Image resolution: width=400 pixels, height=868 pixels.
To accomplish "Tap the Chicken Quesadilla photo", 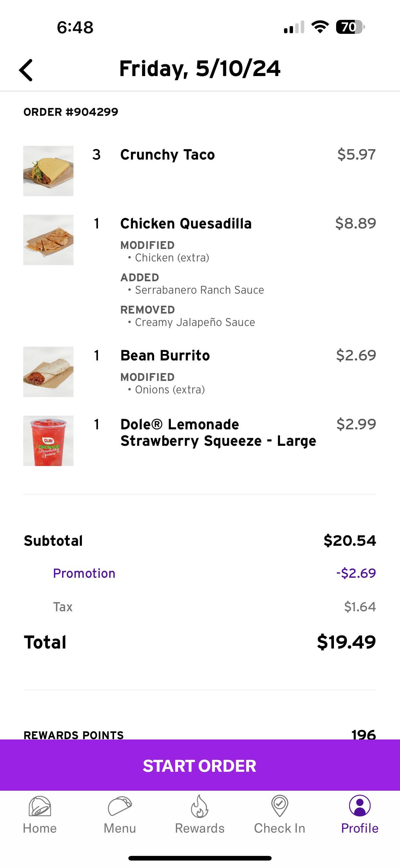I will coord(48,240).
